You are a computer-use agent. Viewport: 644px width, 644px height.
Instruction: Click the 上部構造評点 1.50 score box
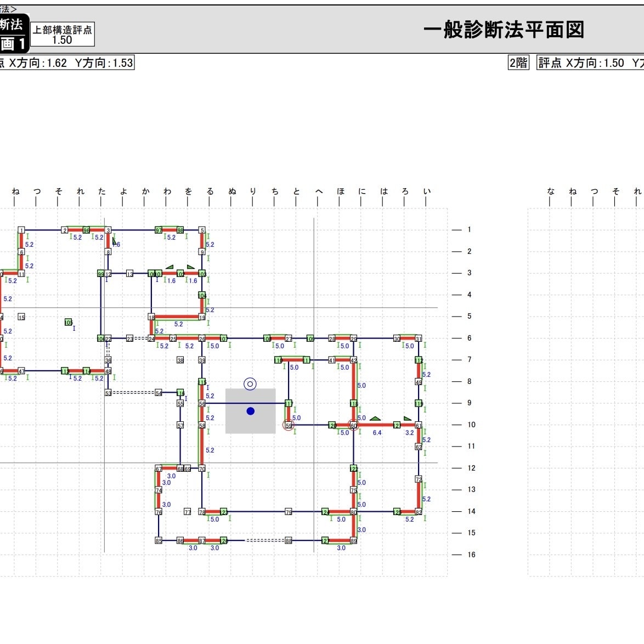click(x=63, y=35)
